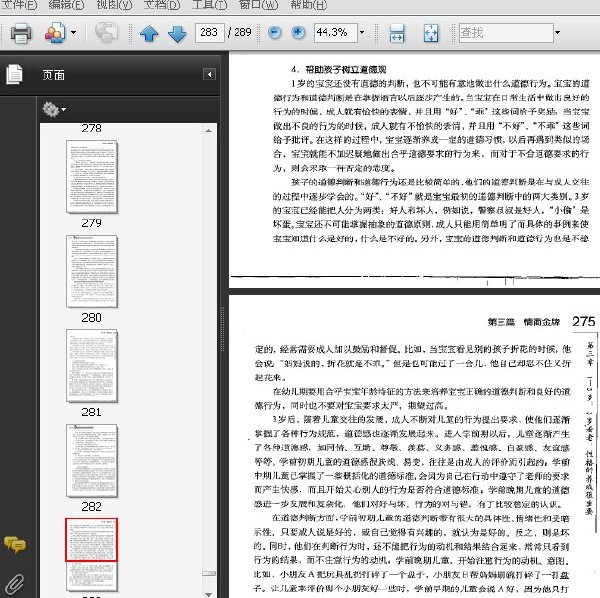Viewport: 600px width, 598px height.
Task: Open the Window menu
Action: point(258,5)
